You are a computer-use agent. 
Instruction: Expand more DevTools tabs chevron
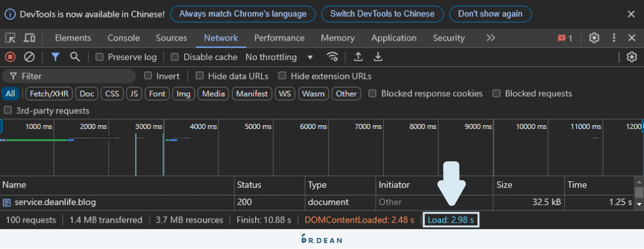pyautogui.click(x=490, y=38)
